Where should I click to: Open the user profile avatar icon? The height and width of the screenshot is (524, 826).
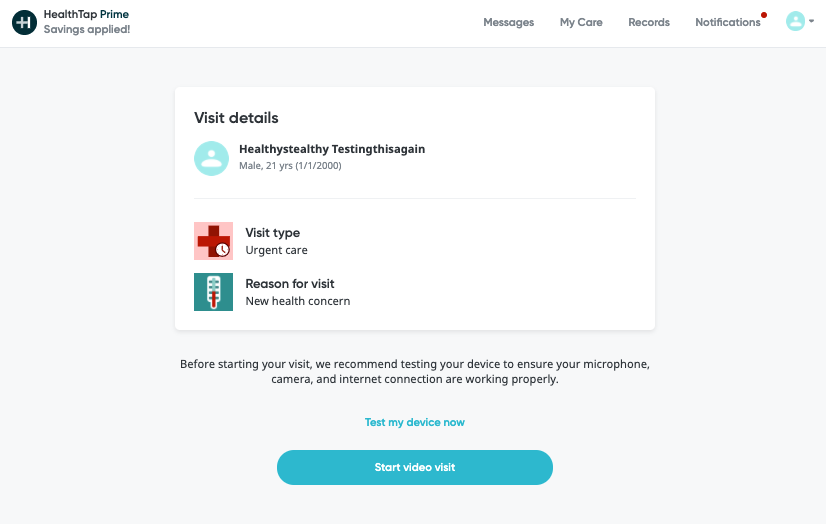(x=795, y=22)
